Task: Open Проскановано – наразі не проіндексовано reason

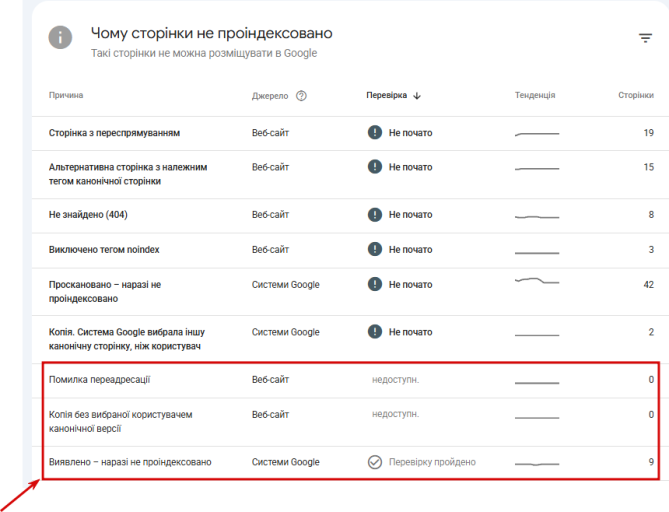Action: (x=105, y=291)
